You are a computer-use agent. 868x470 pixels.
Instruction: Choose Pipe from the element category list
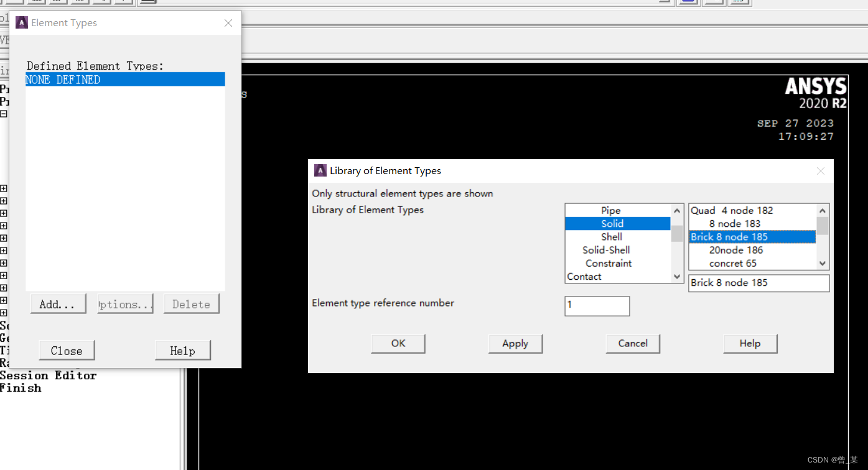pos(610,211)
